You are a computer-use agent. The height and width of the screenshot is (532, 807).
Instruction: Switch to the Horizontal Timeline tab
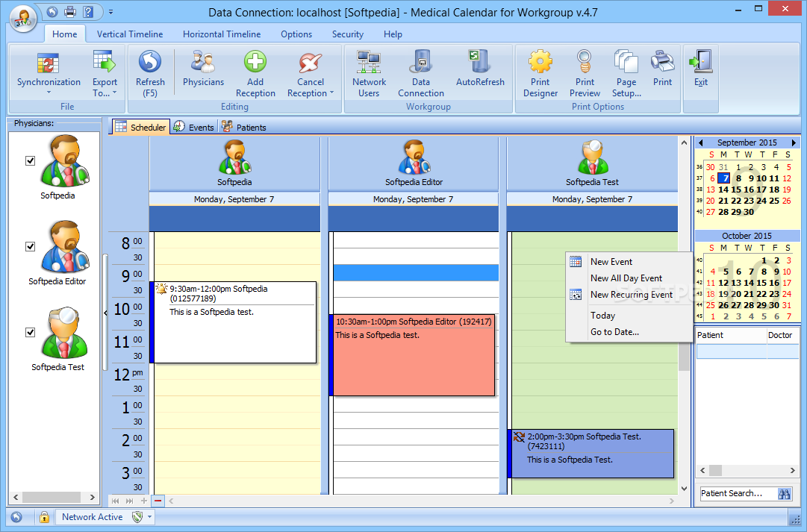[222, 34]
